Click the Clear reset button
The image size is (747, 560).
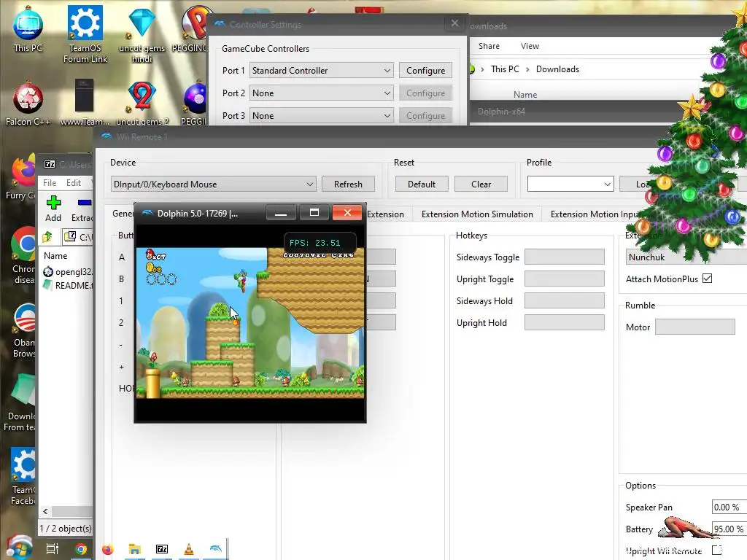coord(481,184)
